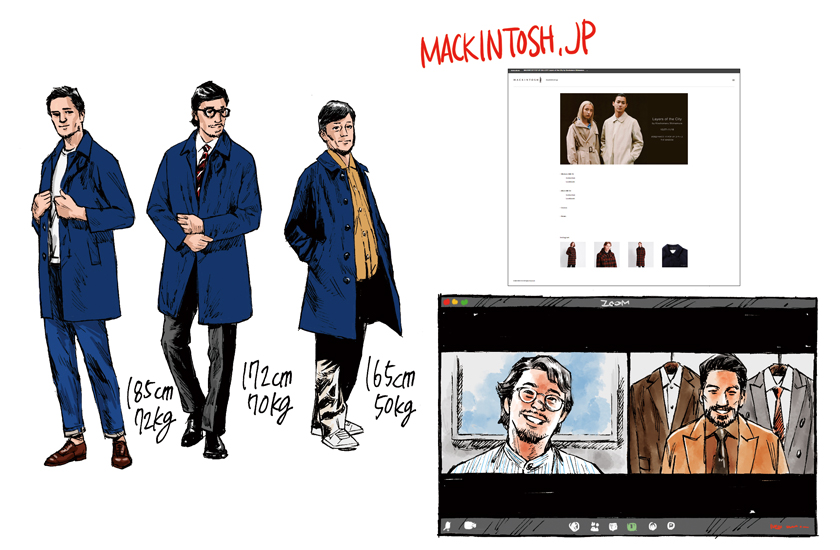The height and width of the screenshot is (550, 840).
Task: Click the green maximize button of Zoom window
Action: [x=465, y=302]
